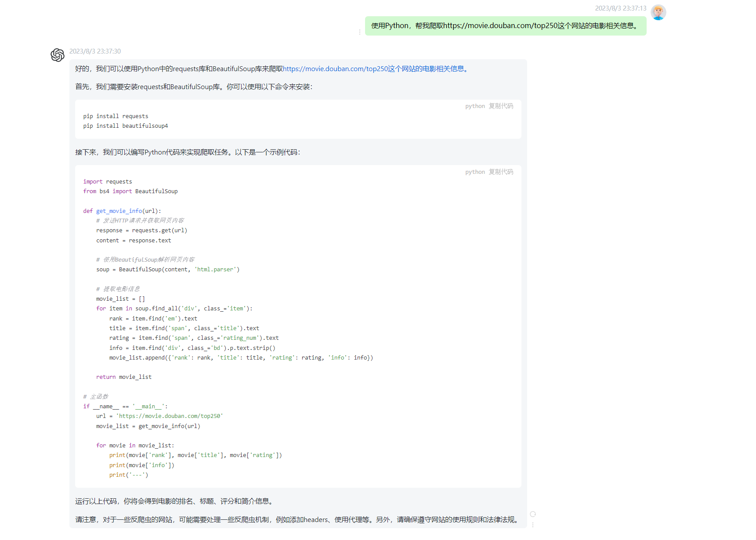Click the line 'pip install requests'

[116, 116]
